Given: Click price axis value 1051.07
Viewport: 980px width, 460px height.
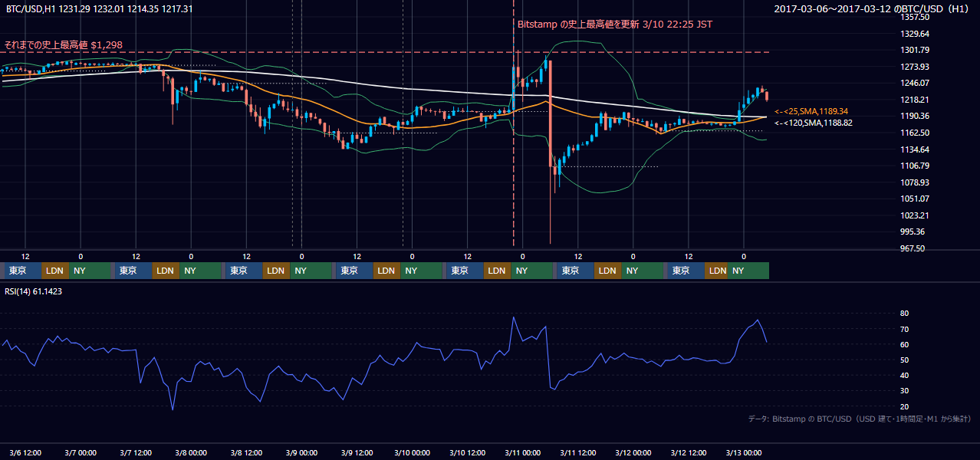Looking at the screenshot, I should pos(913,199).
